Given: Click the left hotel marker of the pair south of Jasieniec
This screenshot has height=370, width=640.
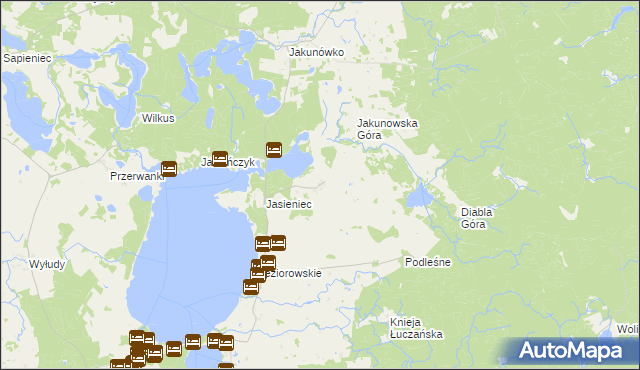Looking at the screenshot, I should pyautogui.click(x=262, y=244).
